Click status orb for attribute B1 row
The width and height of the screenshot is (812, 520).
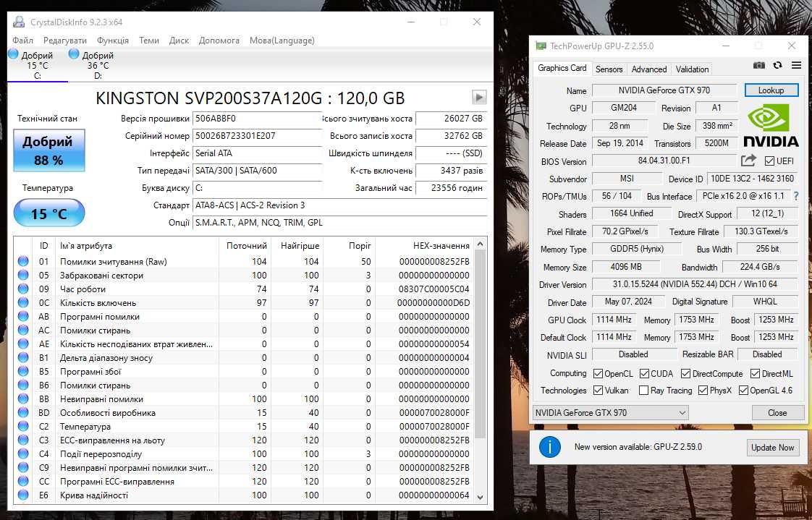point(23,357)
